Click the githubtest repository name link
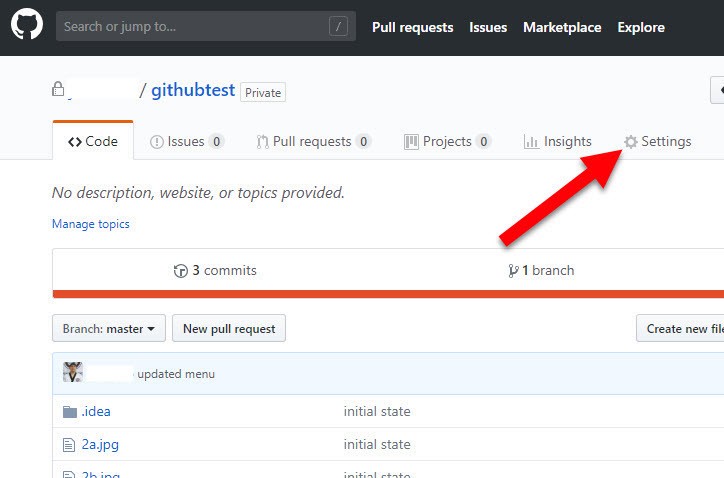 pos(193,90)
